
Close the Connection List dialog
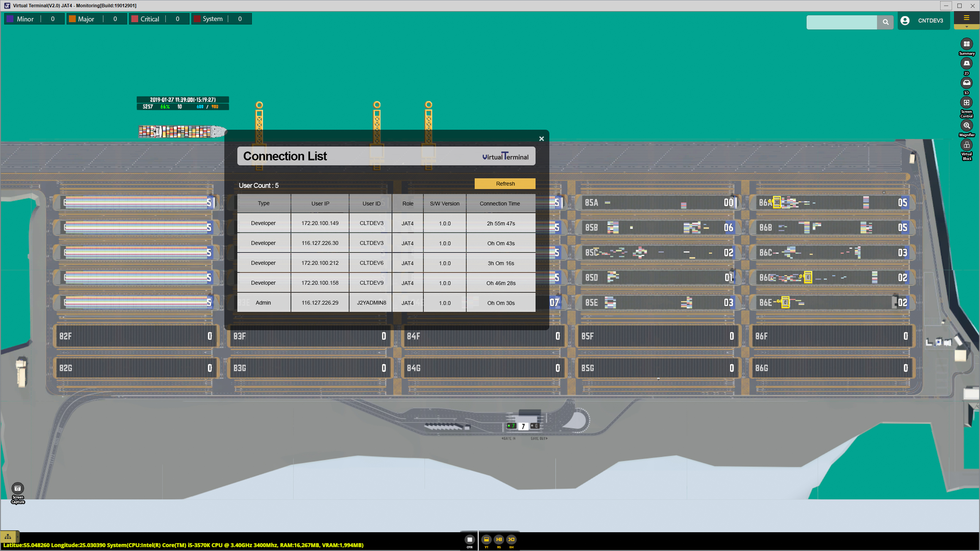click(x=541, y=139)
